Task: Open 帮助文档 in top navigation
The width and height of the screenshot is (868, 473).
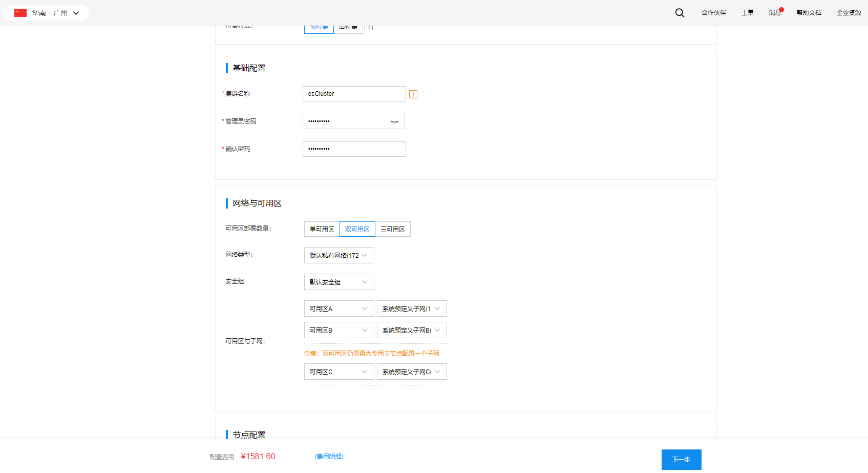Action: [809, 13]
